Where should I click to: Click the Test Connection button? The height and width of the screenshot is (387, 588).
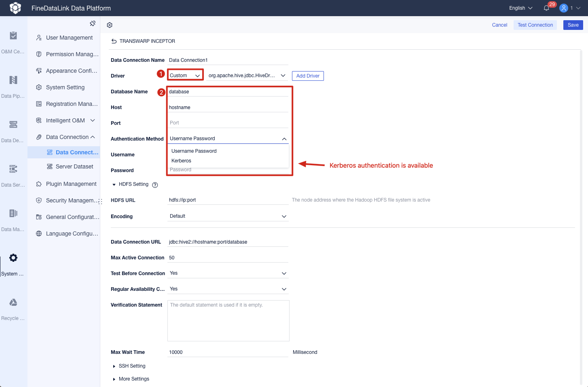coord(535,25)
